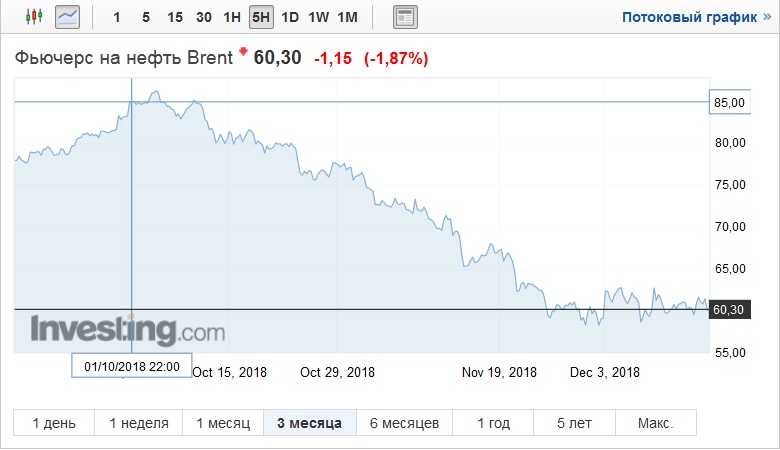Viewport: 780px width, 450px height.
Task: Click the Макс. range button
Action: pyautogui.click(x=655, y=423)
